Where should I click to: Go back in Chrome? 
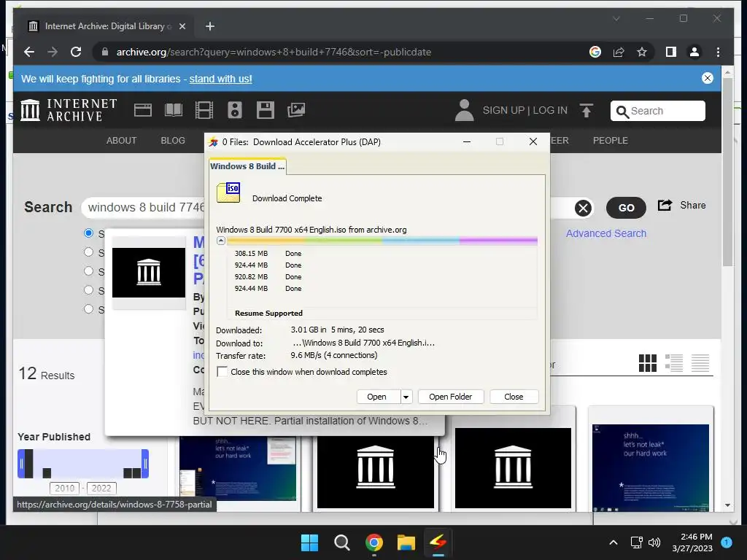click(29, 52)
